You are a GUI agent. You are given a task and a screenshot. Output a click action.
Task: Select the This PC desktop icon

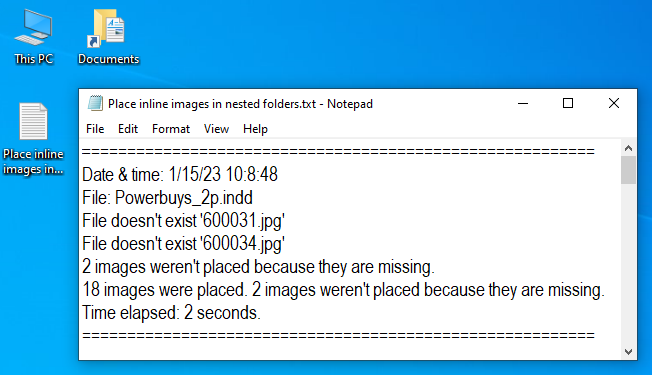point(33,37)
